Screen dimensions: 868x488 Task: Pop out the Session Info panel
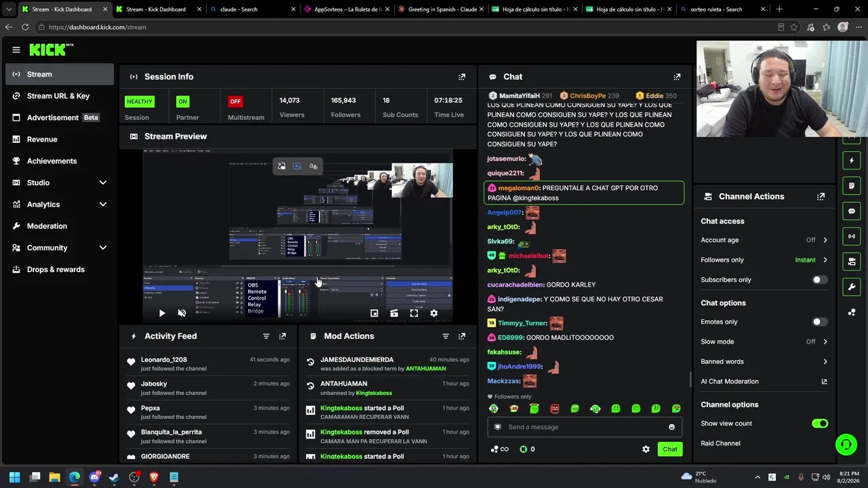pyautogui.click(x=462, y=77)
